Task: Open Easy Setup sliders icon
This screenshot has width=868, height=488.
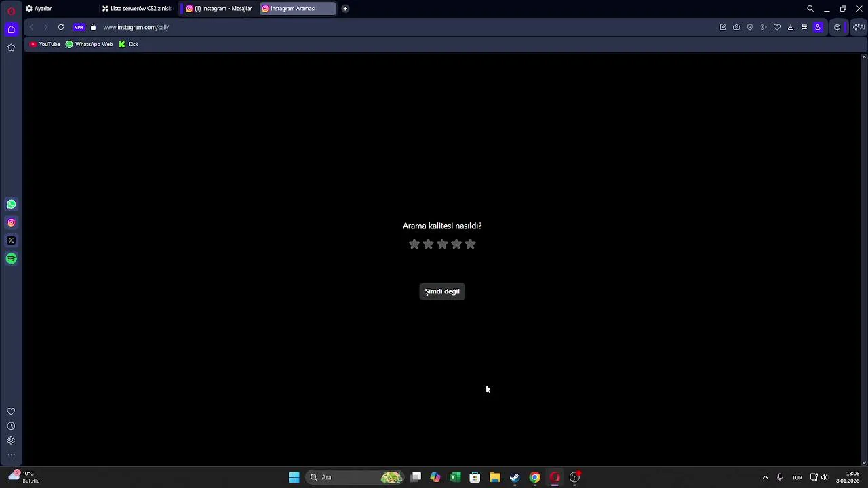Action: pyautogui.click(x=804, y=27)
